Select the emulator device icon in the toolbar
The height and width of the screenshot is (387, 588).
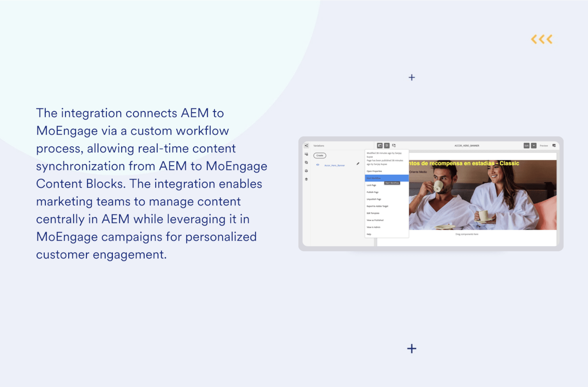pyautogui.click(x=394, y=145)
